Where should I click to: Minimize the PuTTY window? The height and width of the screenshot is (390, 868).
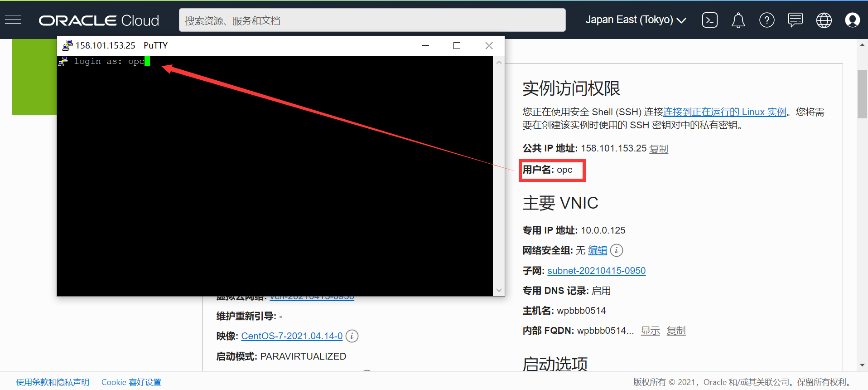click(425, 45)
